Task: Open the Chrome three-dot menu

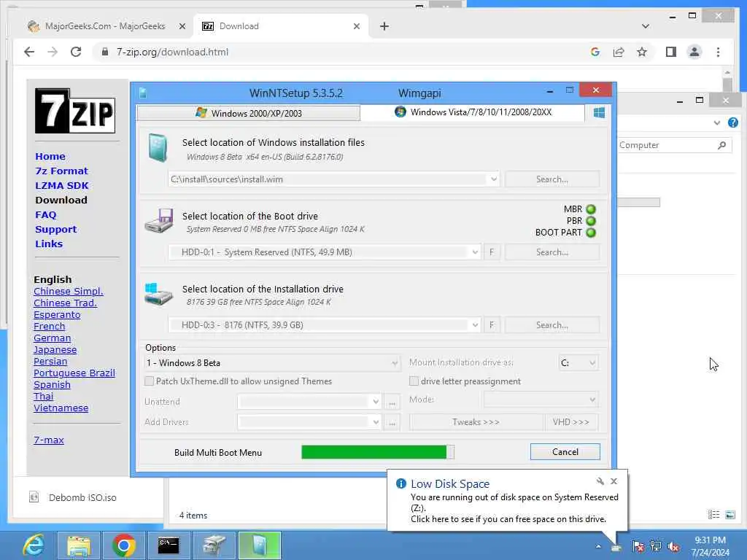Action: (718, 52)
